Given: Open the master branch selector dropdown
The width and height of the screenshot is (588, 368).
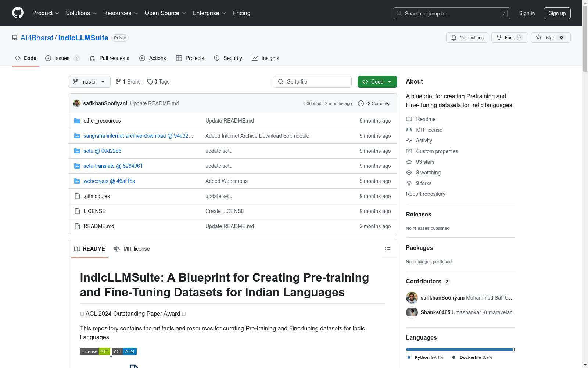Looking at the screenshot, I should [x=89, y=82].
